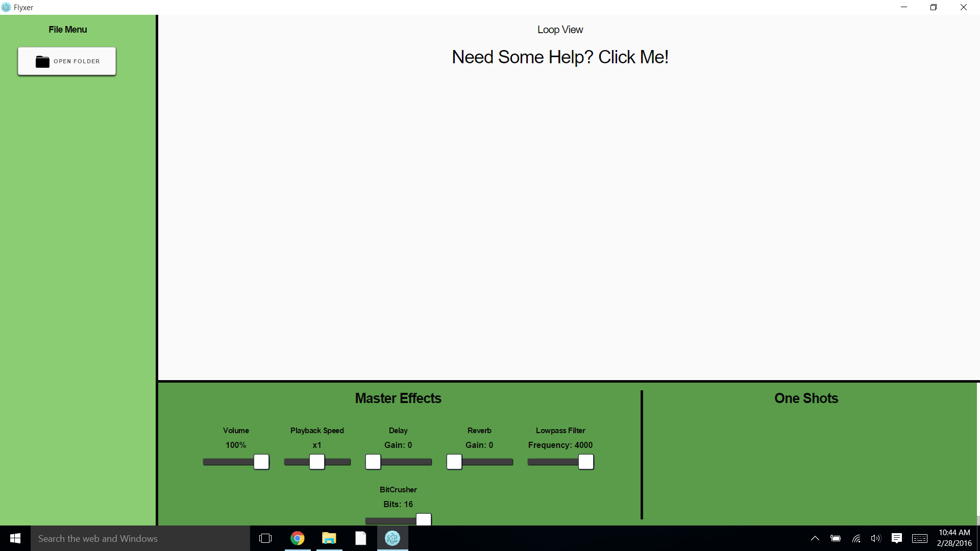Click the taskbar clock and date
Screen dimensions: 980x551
(x=954, y=538)
